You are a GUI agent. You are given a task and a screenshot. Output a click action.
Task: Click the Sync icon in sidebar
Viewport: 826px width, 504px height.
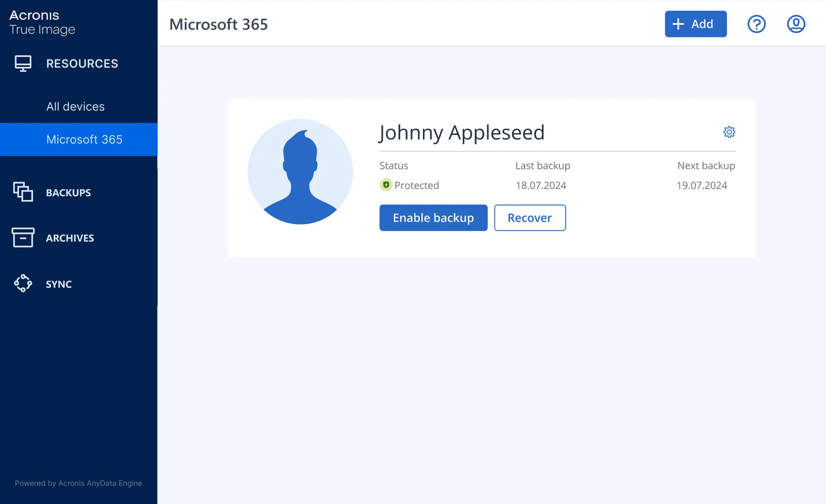click(23, 283)
